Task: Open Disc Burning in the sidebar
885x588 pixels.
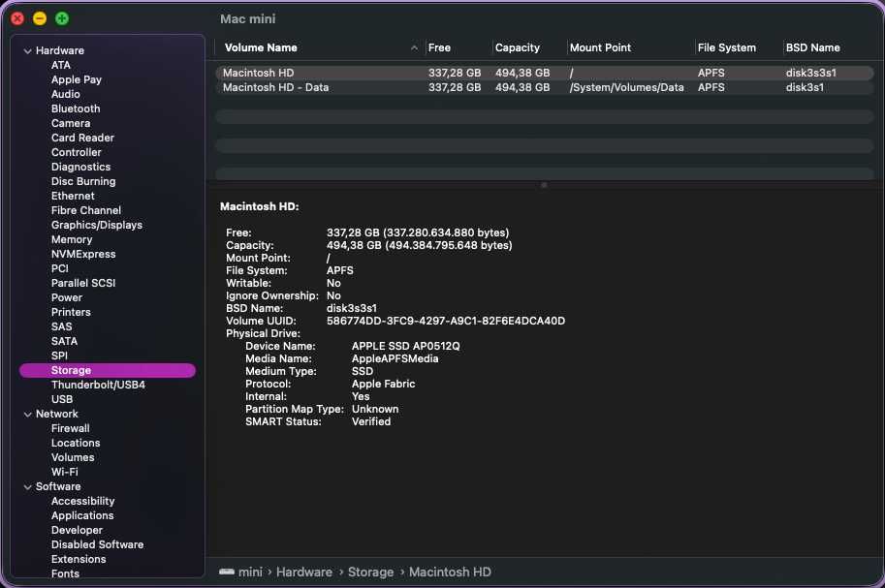Action: [x=83, y=182]
